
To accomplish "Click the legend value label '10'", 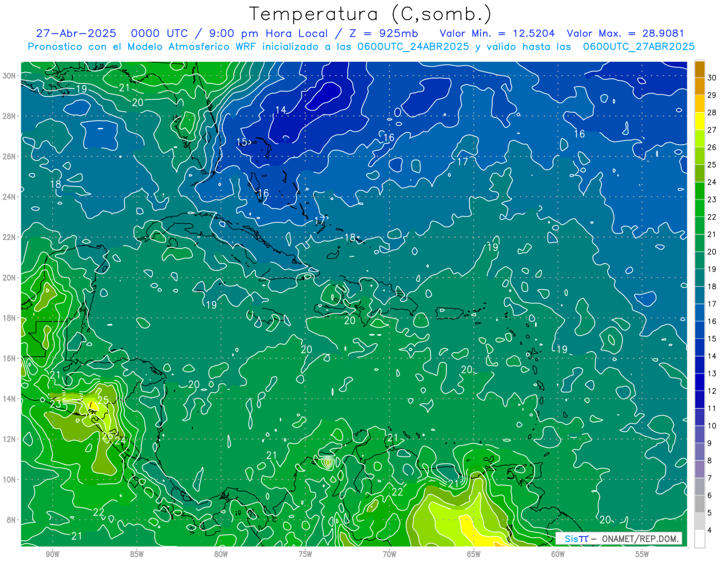I will pos(712,426).
